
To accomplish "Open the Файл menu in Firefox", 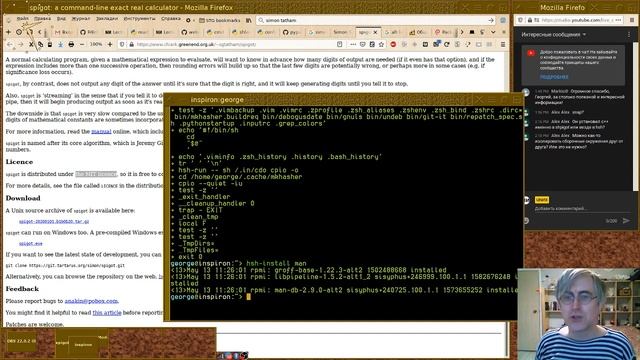I will click(22, 19).
